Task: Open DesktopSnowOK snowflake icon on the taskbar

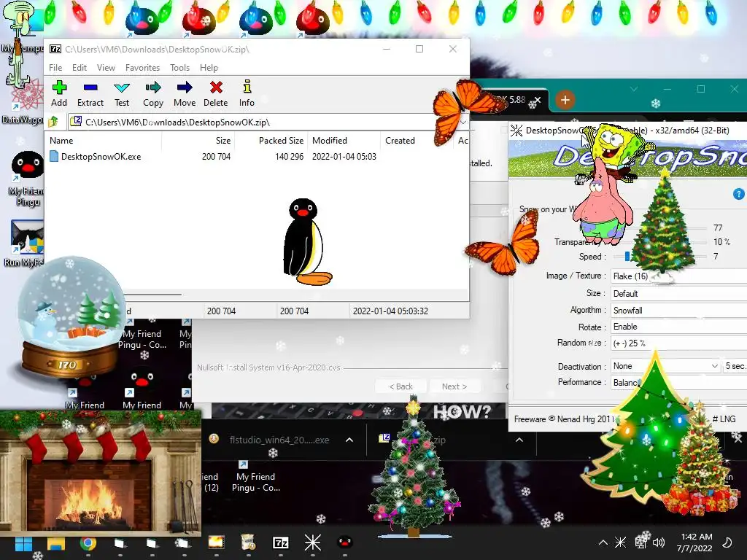Action: point(312,542)
